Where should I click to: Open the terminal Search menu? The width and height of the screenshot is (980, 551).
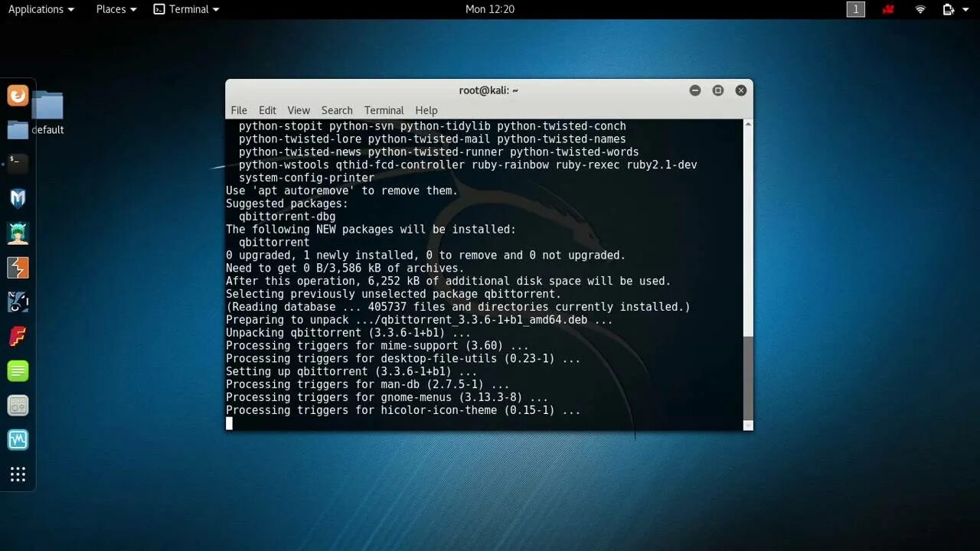click(337, 110)
